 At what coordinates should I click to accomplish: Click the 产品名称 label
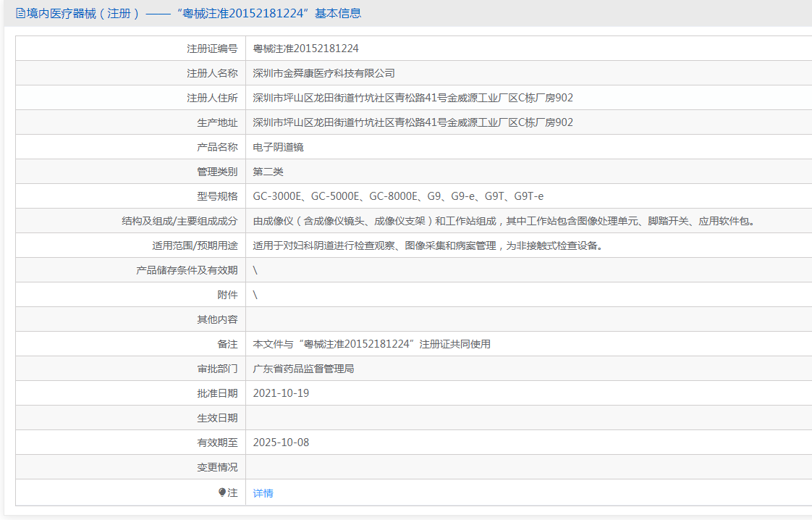coord(218,147)
